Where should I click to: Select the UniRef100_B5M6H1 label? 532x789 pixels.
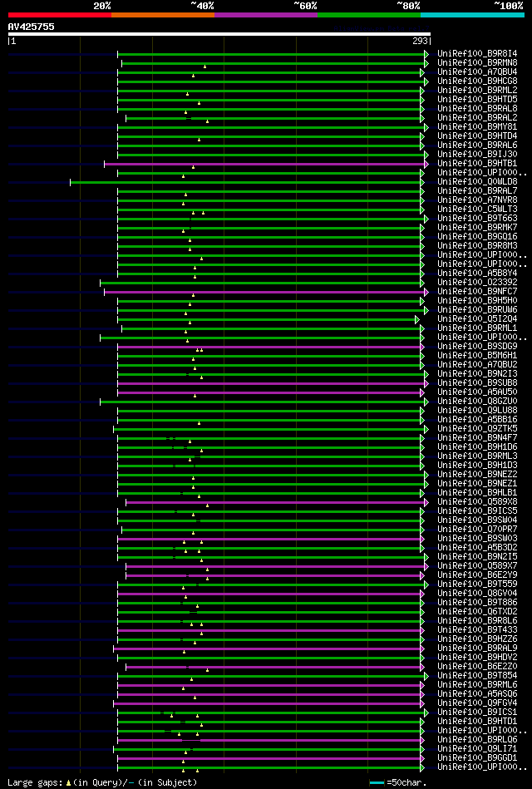point(478,355)
